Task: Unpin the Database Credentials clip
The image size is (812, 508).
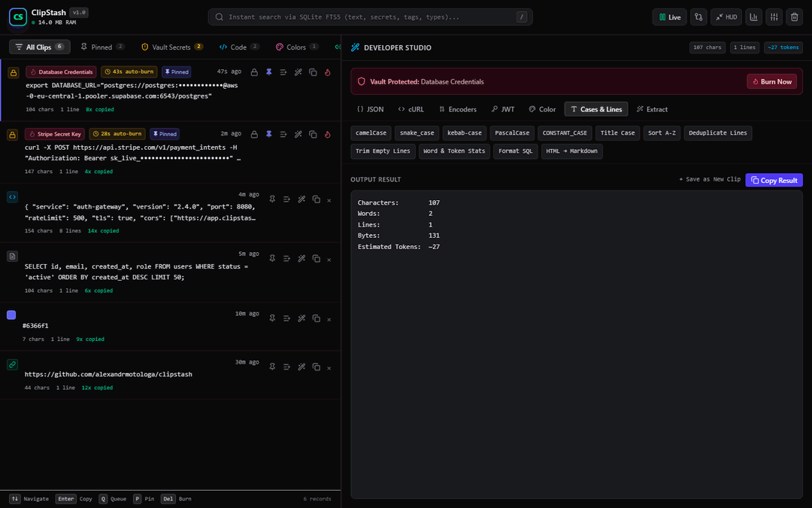Action: tap(268, 72)
